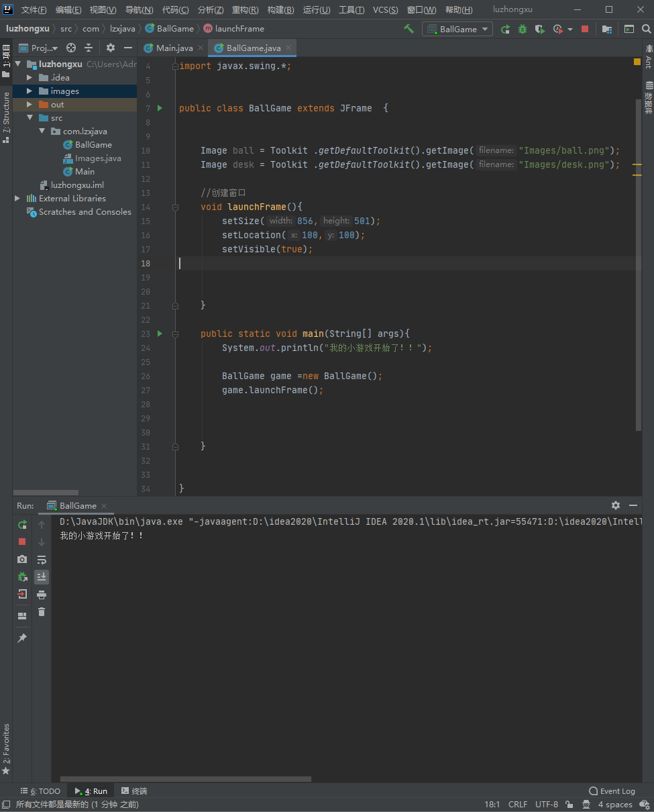Toggle tool window bars at bottom-left corner
The width and height of the screenshot is (654, 812).
pos(6,804)
